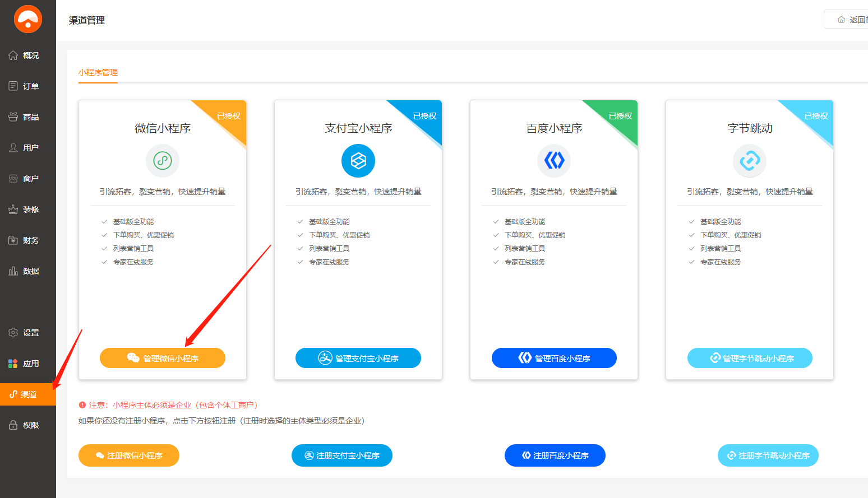This screenshot has height=498, width=868.
Task: Click the 管理微信小程序 button
Action: 163,358
